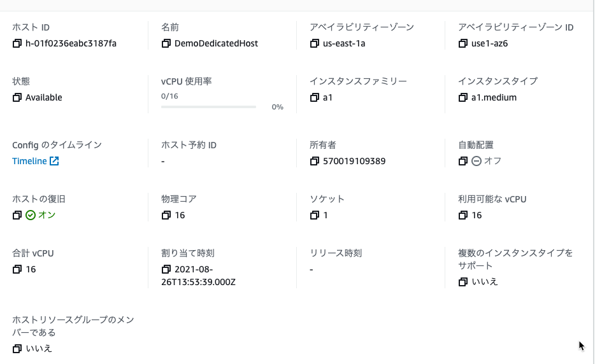This screenshot has height=364, width=595.
Task: Click the external link icon beside Timeline
Action: [54, 161]
